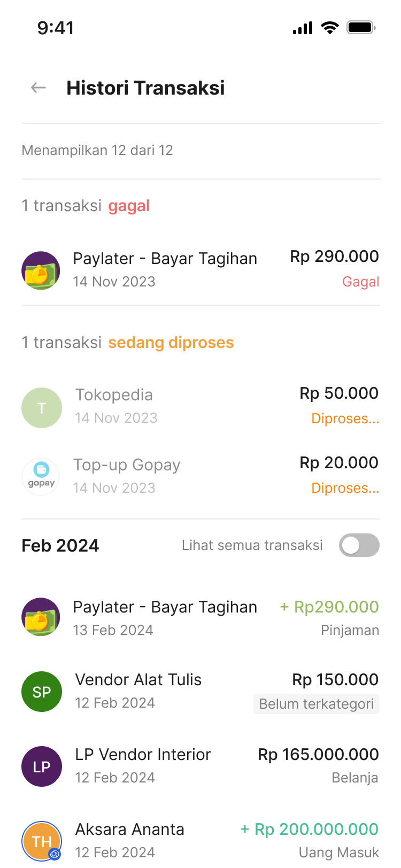Open the Aksara Ananta transaction

pyautogui.click(x=130, y=830)
